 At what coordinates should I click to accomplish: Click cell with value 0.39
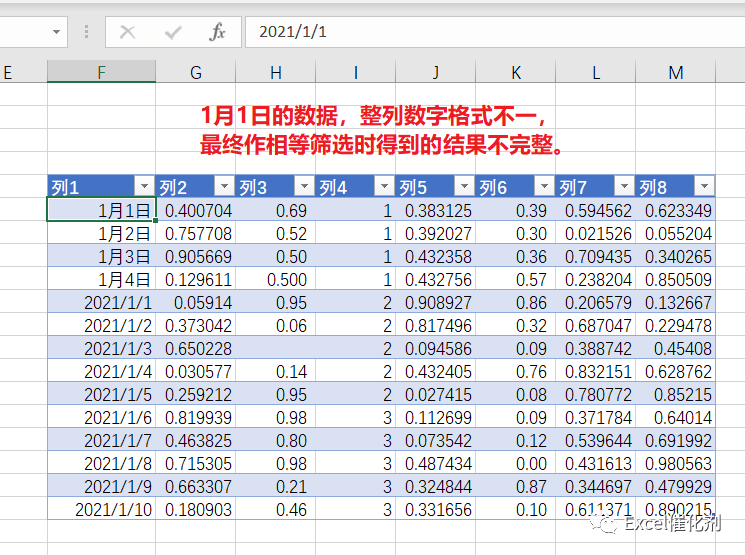516,210
